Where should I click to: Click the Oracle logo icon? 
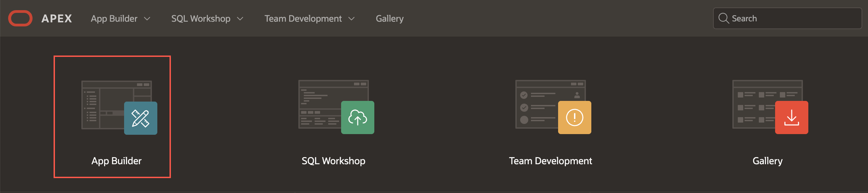point(20,18)
